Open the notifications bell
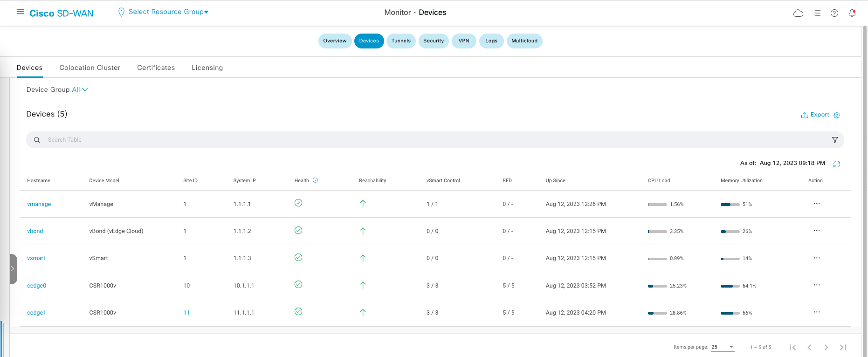The width and height of the screenshot is (868, 357). tap(852, 13)
